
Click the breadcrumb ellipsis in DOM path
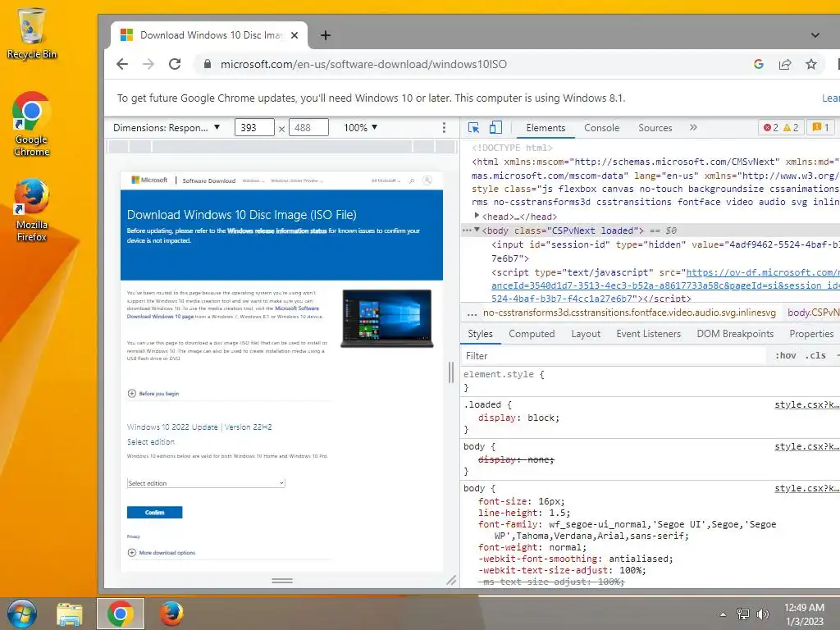click(x=472, y=313)
